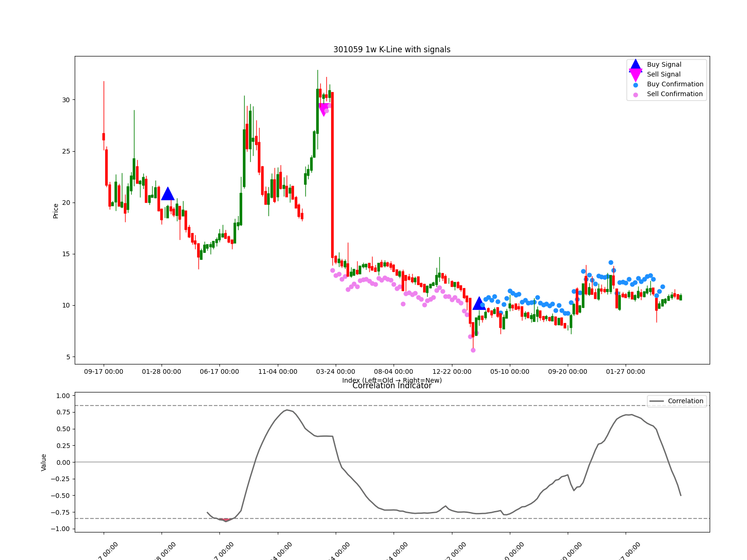Click the correlation tick label '−1.00'
The width and height of the screenshot is (747, 560).
click(61, 529)
